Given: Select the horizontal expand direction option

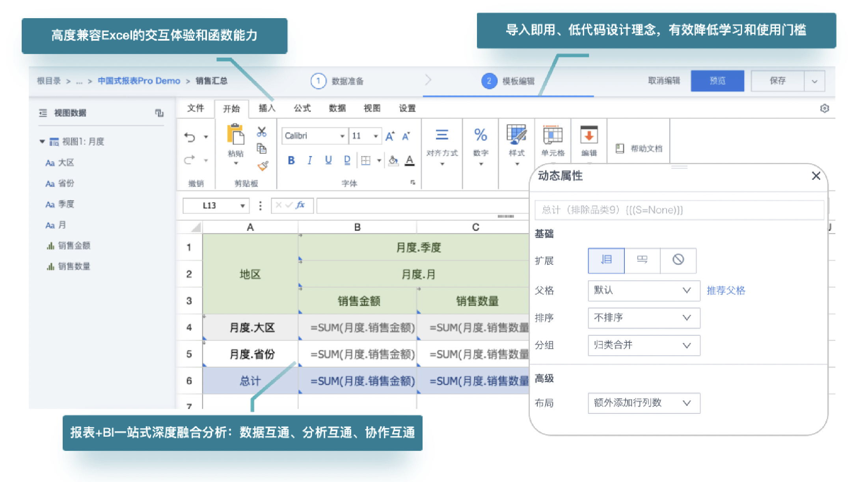Looking at the screenshot, I should click(642, 260).
